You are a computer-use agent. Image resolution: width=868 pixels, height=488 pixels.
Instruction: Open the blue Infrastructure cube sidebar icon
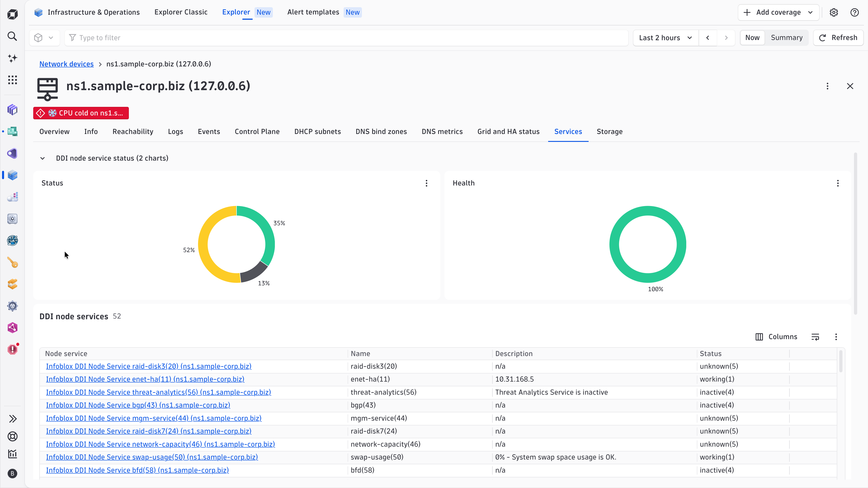tap(12, 175)
